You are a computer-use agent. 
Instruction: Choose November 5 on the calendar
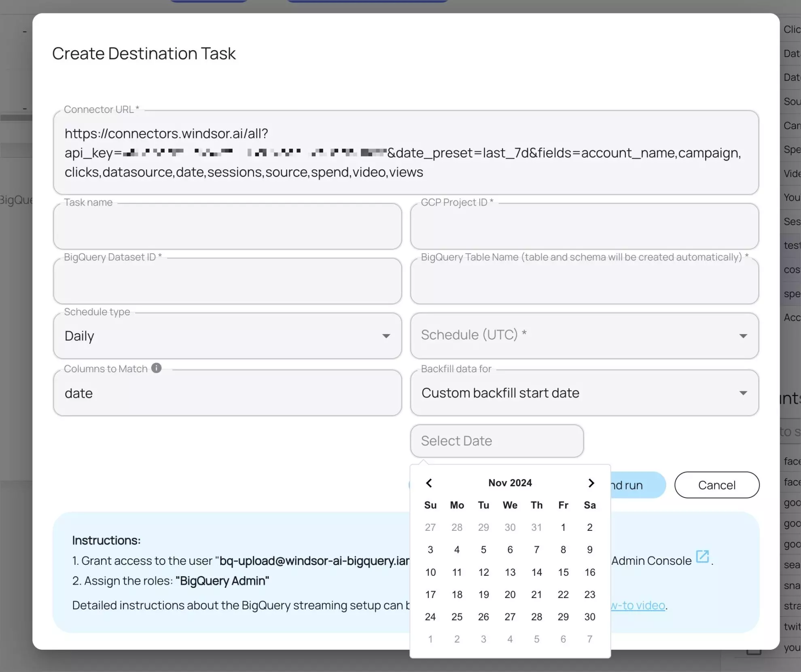click(x=483, y=549)
